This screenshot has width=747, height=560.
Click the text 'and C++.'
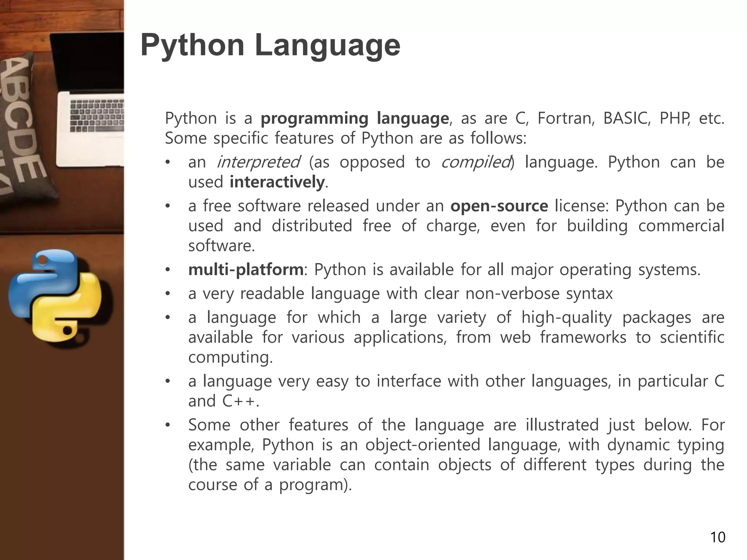click(223, 401)
